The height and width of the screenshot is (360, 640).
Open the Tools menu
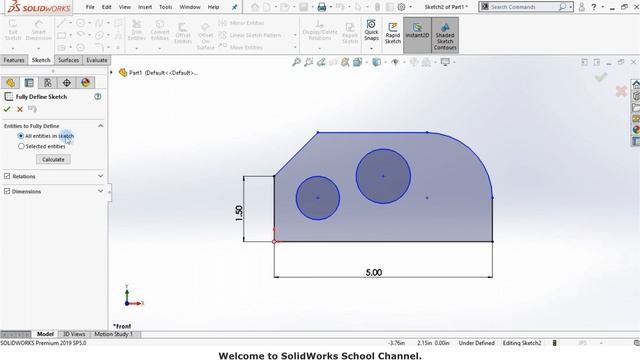165,7
